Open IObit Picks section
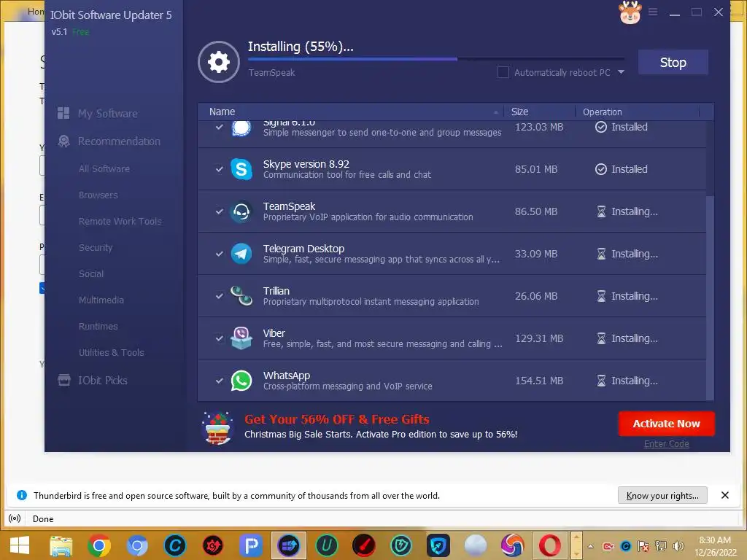Image resolution: width=747 pixels, height=560 pixels. click(103, 380)
